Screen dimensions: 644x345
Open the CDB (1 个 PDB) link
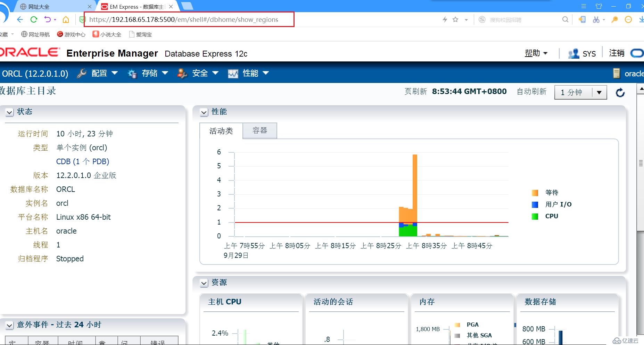83,161
